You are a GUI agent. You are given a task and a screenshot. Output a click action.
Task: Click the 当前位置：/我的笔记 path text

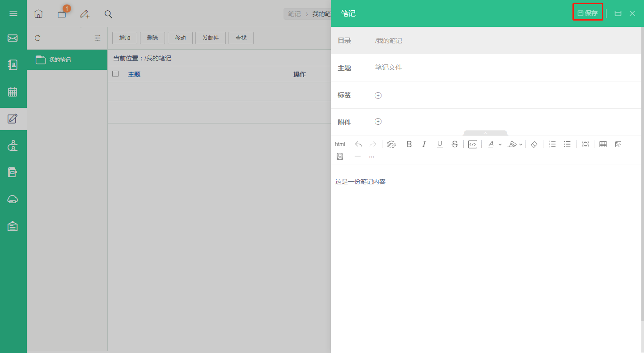click(x=142, y=58)
